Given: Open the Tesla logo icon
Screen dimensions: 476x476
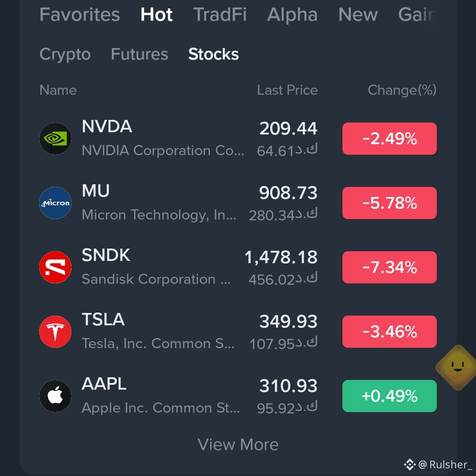Looking at the screenshot, I should (x=55, y=332).
